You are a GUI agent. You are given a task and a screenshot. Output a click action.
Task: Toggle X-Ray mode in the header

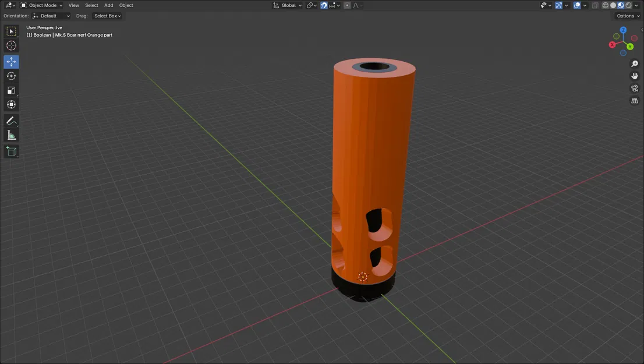pyautogui.click(x=595, y=5)
